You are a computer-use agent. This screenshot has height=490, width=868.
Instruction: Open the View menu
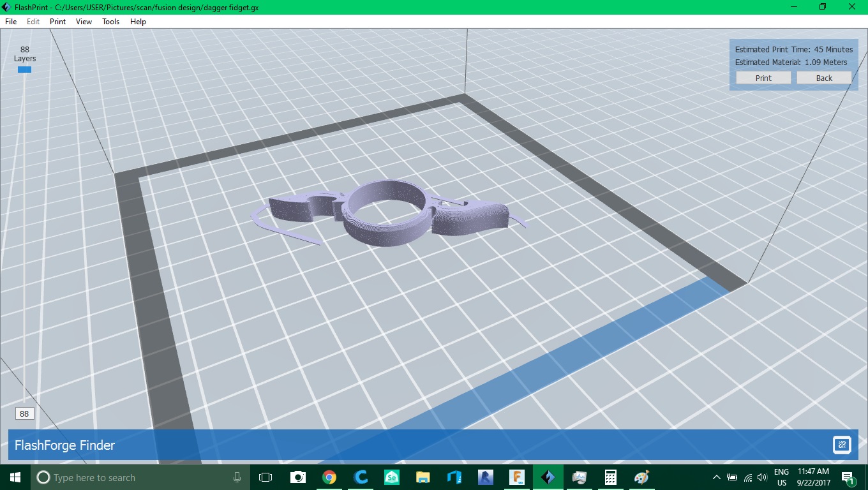84,21
